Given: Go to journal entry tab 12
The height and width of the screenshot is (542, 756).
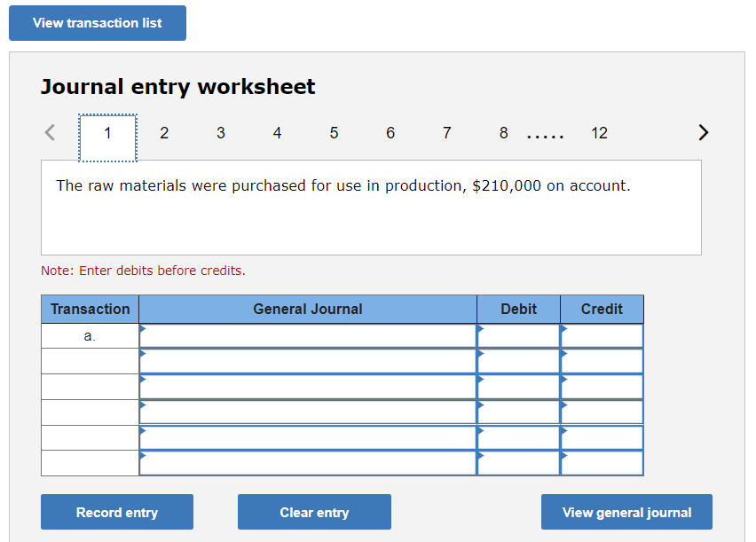Looking at the screenshot, I should 599,133.
